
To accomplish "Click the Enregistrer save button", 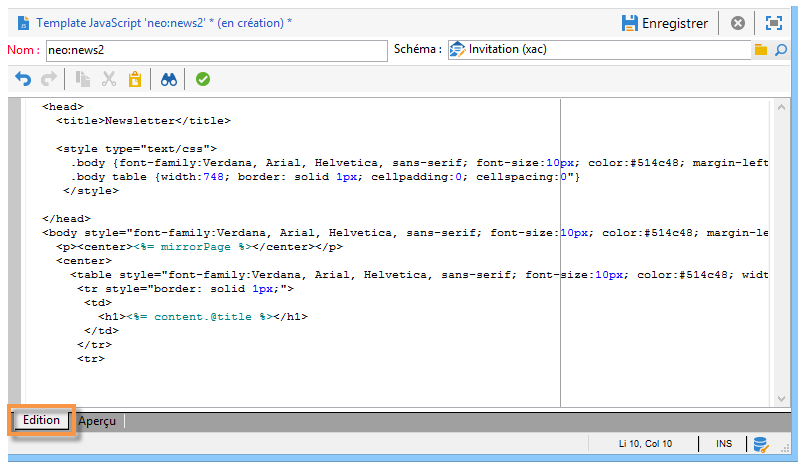I will point(664,23).
